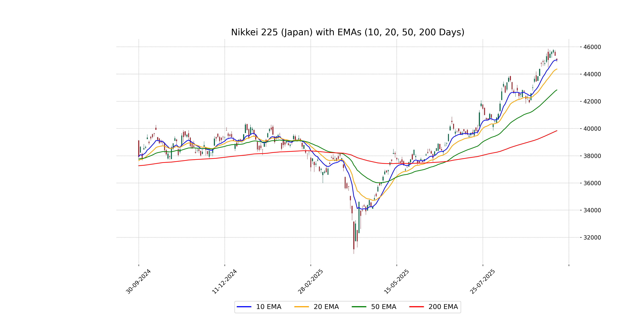Click the 28-02-2025 date axis label
Viewport: 644px width, 322px height.
[310, 281]
